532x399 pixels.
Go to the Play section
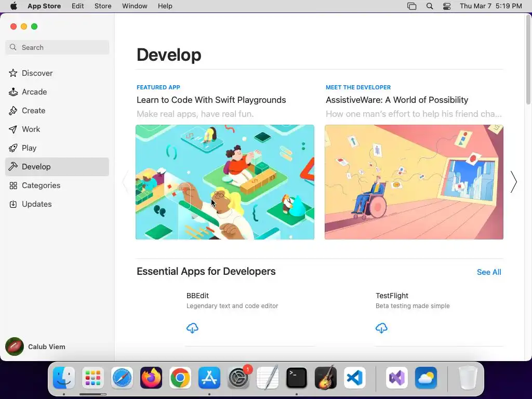click(57, 148)
